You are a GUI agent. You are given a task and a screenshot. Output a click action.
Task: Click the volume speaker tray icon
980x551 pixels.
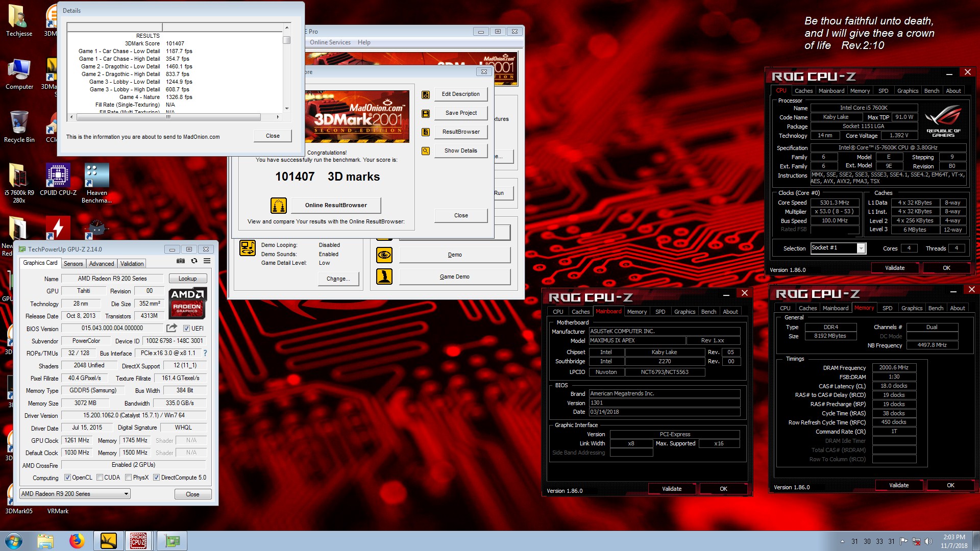928,541
